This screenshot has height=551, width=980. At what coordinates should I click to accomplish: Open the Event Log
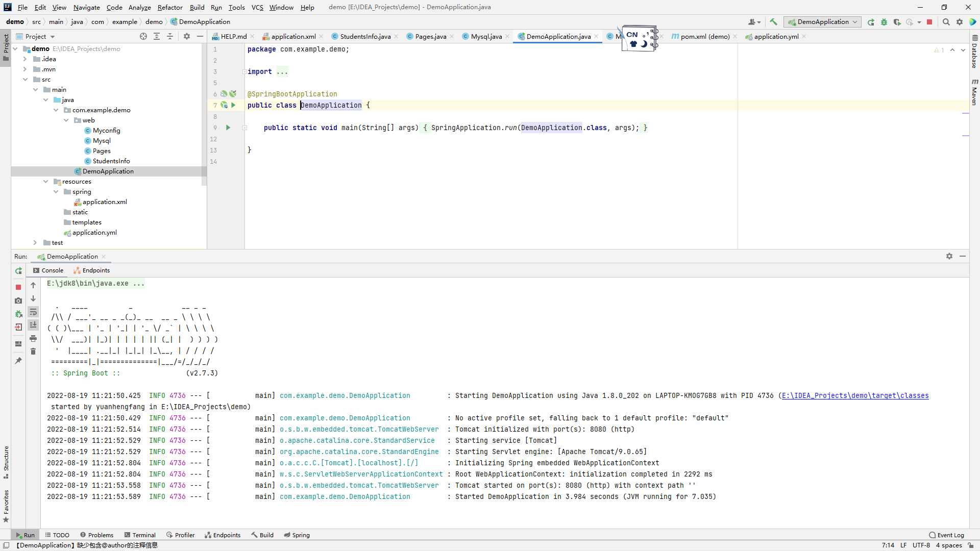click(x=947, y=535)
